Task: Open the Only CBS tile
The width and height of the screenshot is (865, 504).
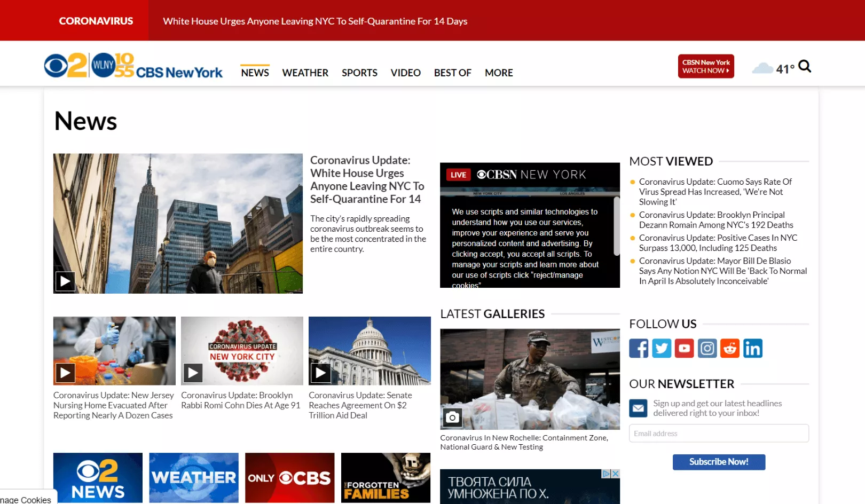Action: (x=289, y=478)
